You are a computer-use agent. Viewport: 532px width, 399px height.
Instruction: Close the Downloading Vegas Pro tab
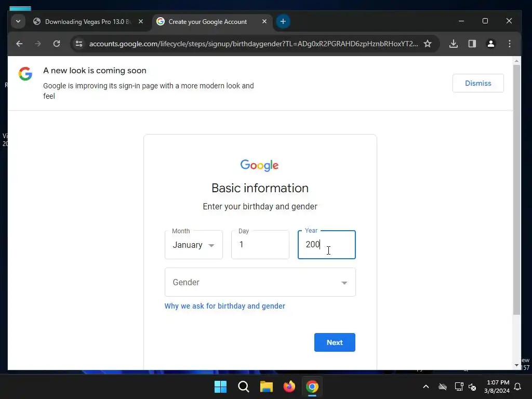(x=141, y=22)
